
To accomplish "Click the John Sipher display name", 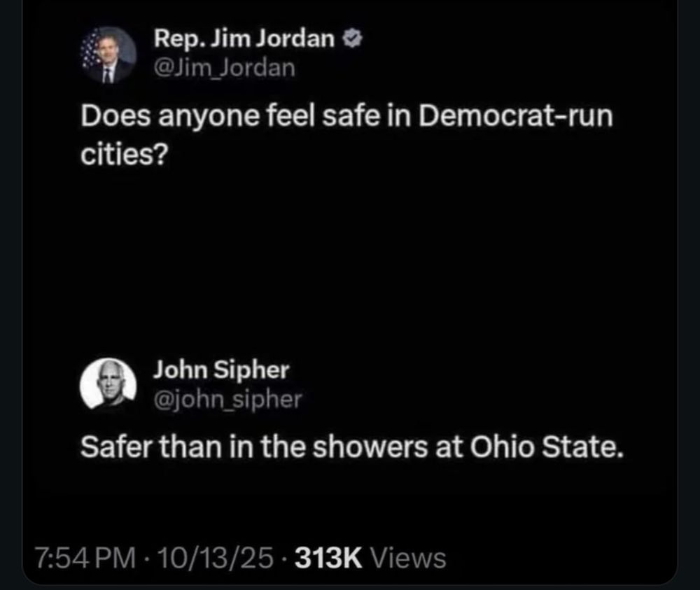I will point(221,370).
